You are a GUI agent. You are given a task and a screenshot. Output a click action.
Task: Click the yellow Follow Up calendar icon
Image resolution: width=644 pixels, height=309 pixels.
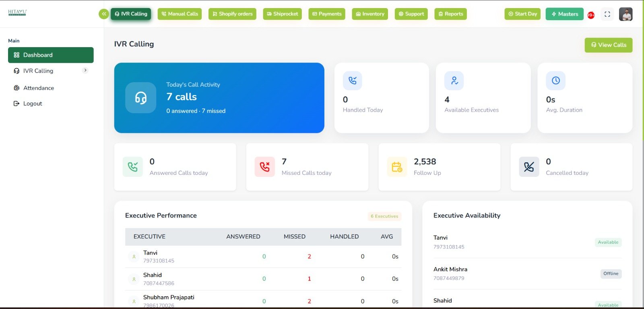pos(397,167)
